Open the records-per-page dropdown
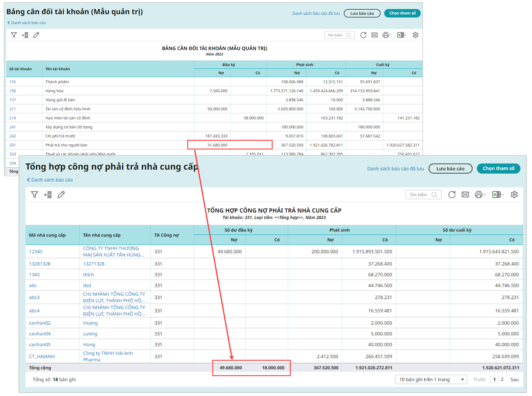 [x=431, y=379]
